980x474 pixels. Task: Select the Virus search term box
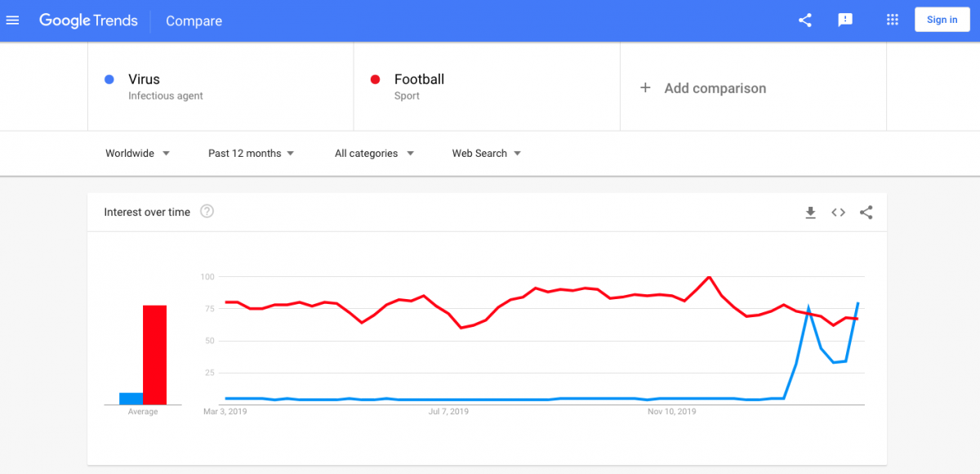220,87
